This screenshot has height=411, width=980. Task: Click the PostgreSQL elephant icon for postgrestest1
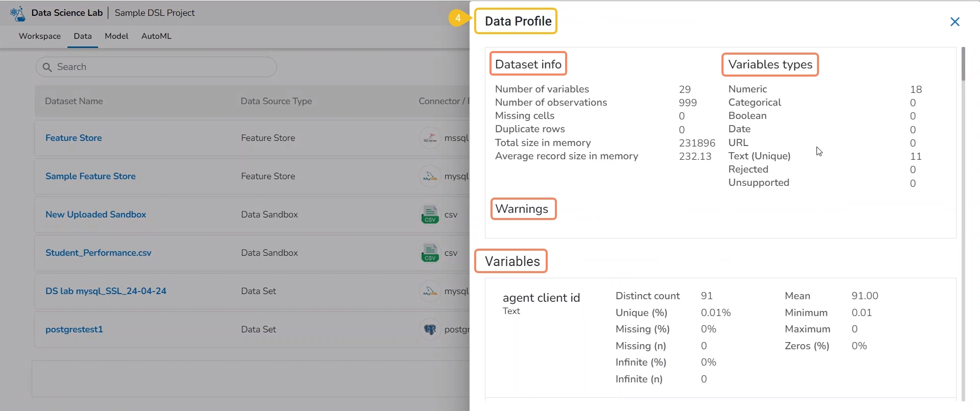430,329
